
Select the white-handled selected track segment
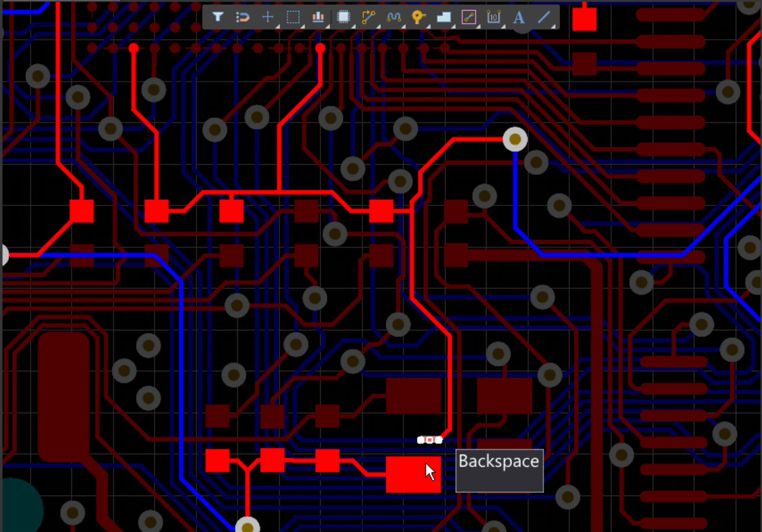[430, 440]
